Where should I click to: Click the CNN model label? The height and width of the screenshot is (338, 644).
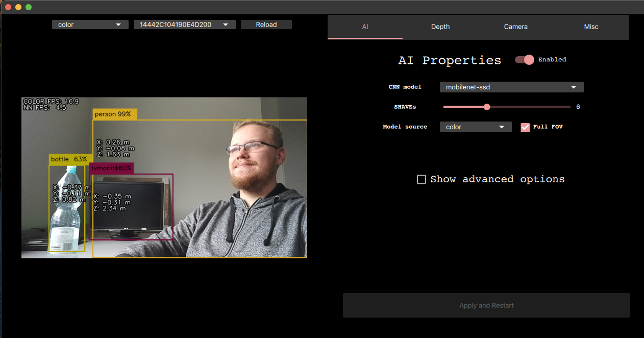(x=405, y=87)
